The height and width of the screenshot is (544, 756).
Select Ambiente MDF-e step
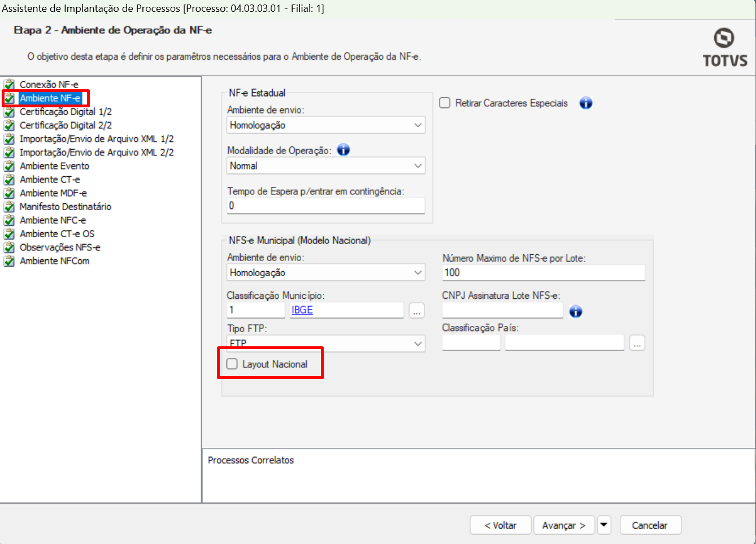point(53,193)
